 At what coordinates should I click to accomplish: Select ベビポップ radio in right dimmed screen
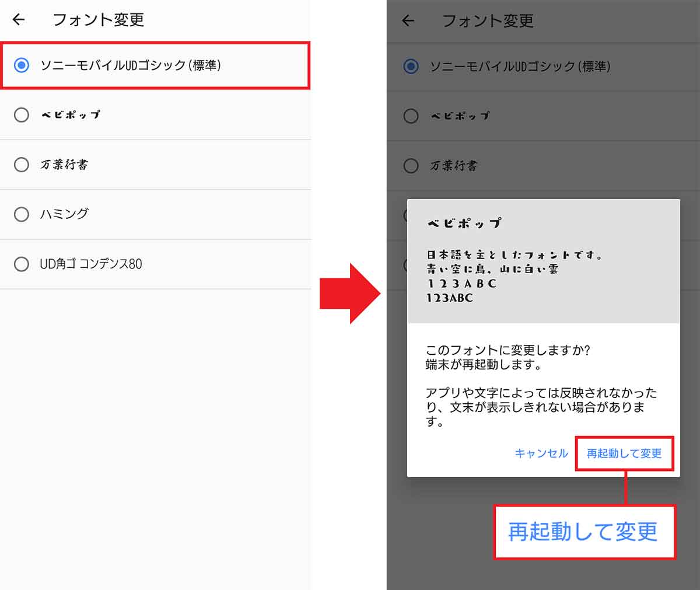point(411,116)
